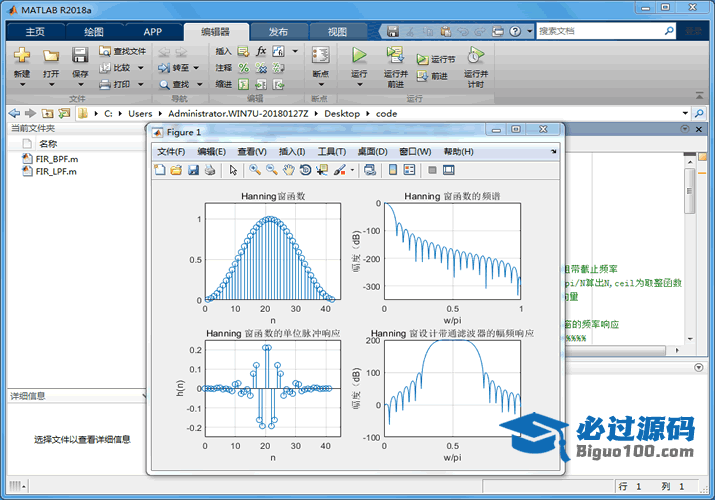Click Insert Legend icon in Figure 1
Image resolution: width=715 pixels, height=500 pixels.
(x=409, y=170)
